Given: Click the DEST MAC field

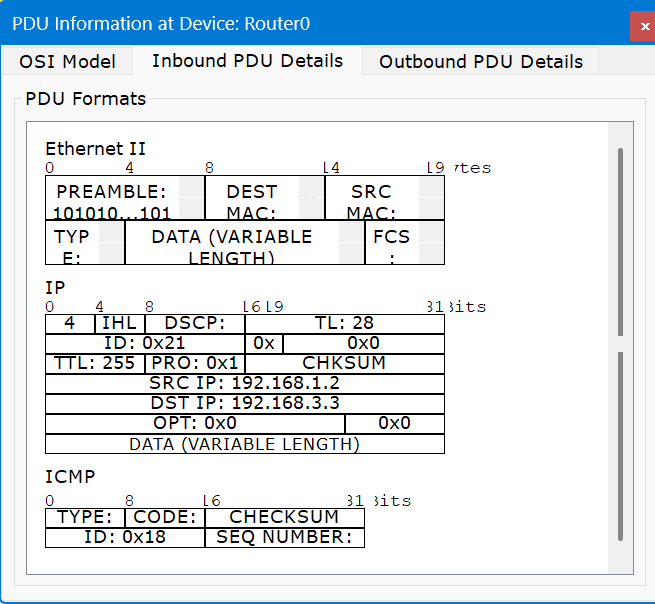Looking at the screenshot, I should 252,200.
